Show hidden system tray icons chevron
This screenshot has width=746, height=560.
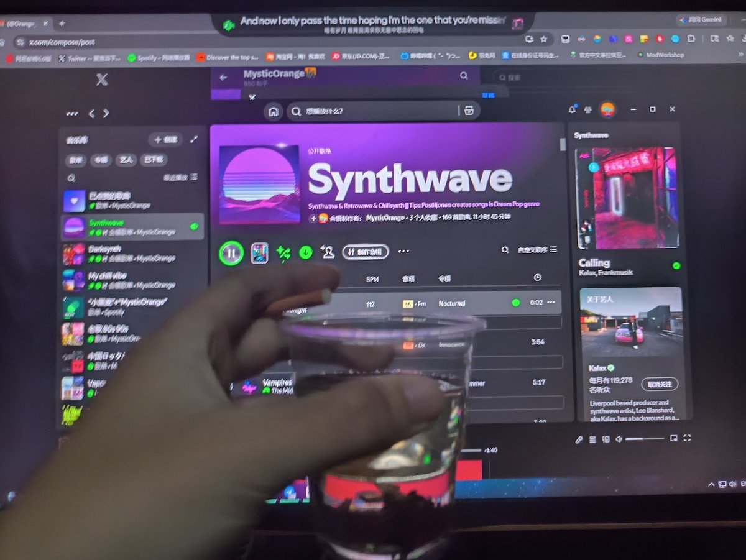(x=711, y=484)
